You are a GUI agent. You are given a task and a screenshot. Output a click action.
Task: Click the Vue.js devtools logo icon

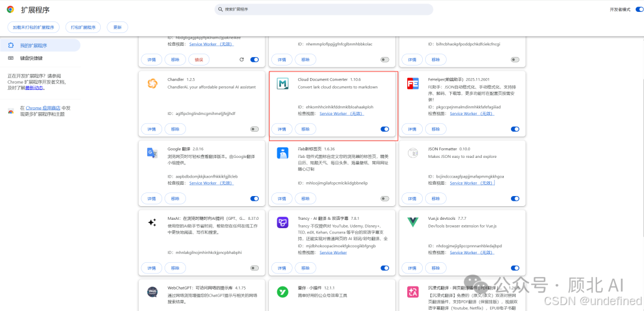[413, 223]
